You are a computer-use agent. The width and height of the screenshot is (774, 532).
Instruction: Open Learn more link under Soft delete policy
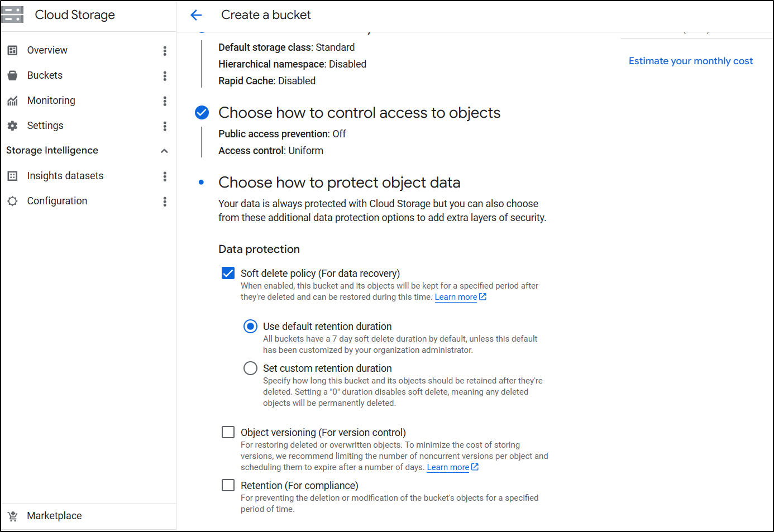coord(456,297)
